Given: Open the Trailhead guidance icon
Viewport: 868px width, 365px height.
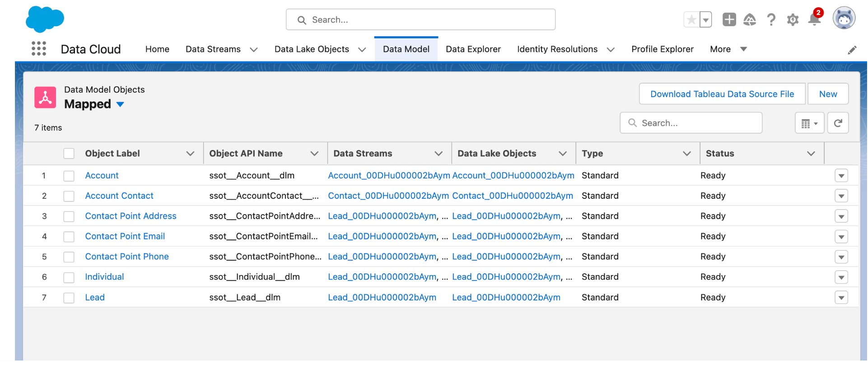Looking at the screenshot, I should click(750, 19).
